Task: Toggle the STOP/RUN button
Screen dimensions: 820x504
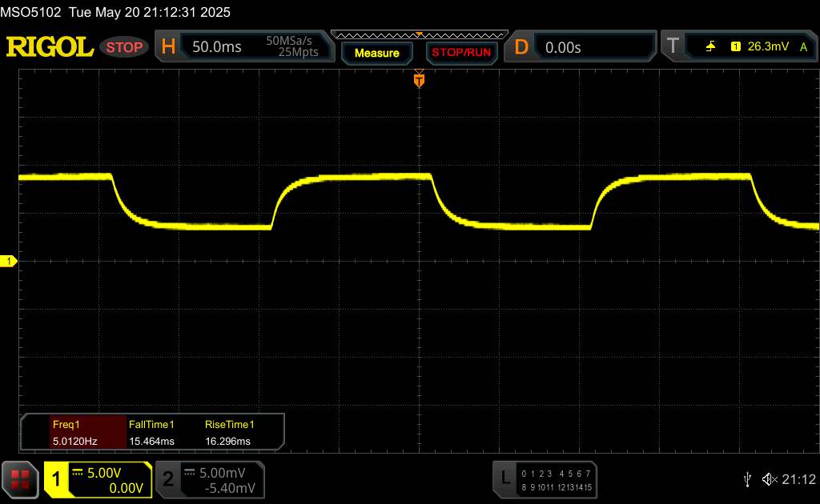Action: pyautogui.click(x=461, y=53)
